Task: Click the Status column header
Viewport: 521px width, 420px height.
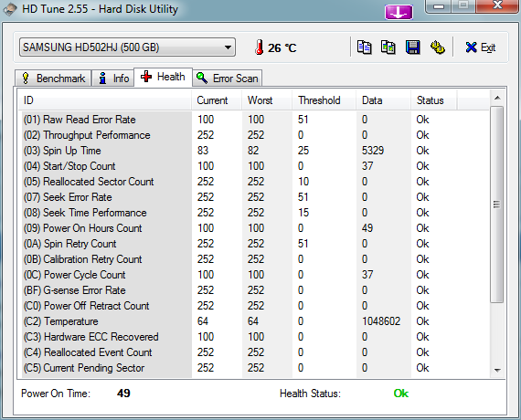Action: 434,100
